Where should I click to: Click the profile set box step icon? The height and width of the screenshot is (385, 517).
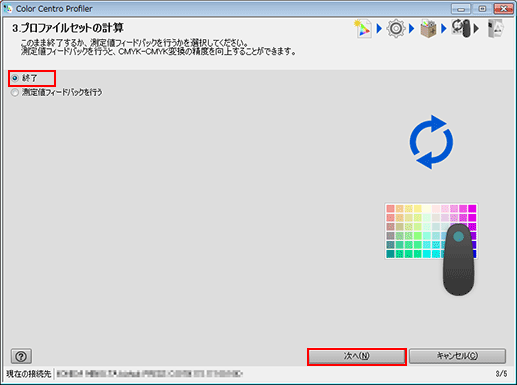(x=428, y=29)
